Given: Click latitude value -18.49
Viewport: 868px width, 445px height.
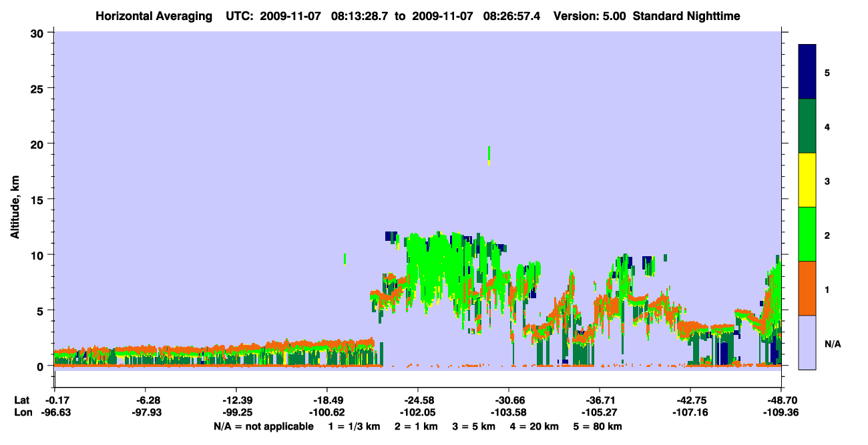Looking at the screenshot, I should point(327,400).
